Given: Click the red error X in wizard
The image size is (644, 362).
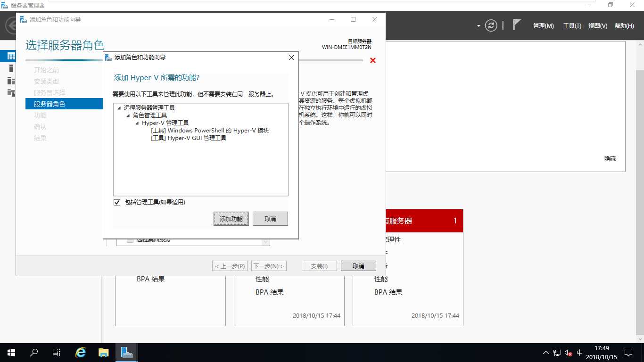Looking at the screenshot, I should [373, 60].
